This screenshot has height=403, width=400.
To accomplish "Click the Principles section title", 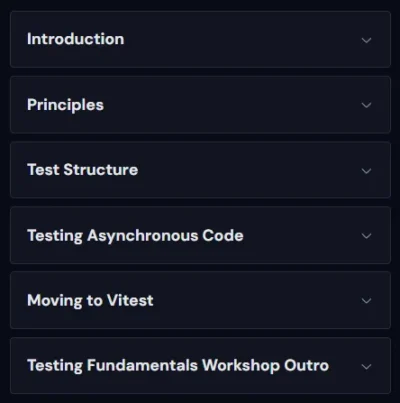I will (65, 105).
